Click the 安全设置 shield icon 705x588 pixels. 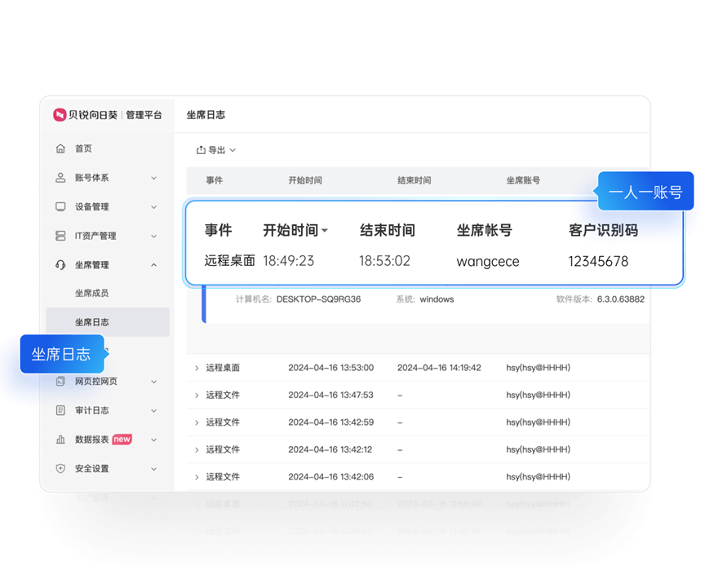(60, 468)
